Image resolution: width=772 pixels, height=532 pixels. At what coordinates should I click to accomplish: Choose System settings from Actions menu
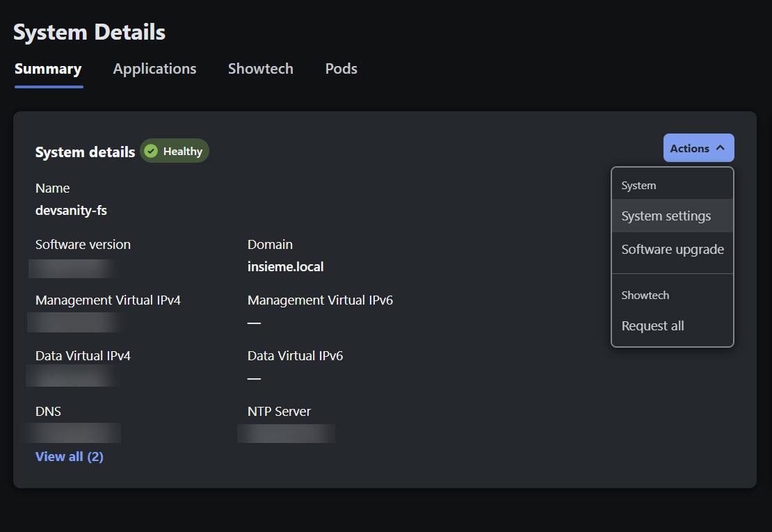[x=672, y=216]
